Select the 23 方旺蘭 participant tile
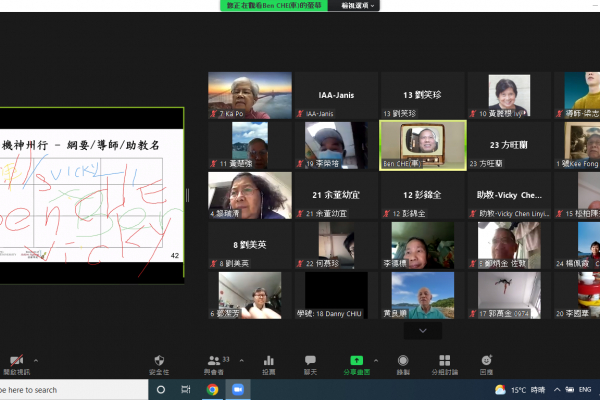This screenshot has width=600, height=400. tap(509, 145)
